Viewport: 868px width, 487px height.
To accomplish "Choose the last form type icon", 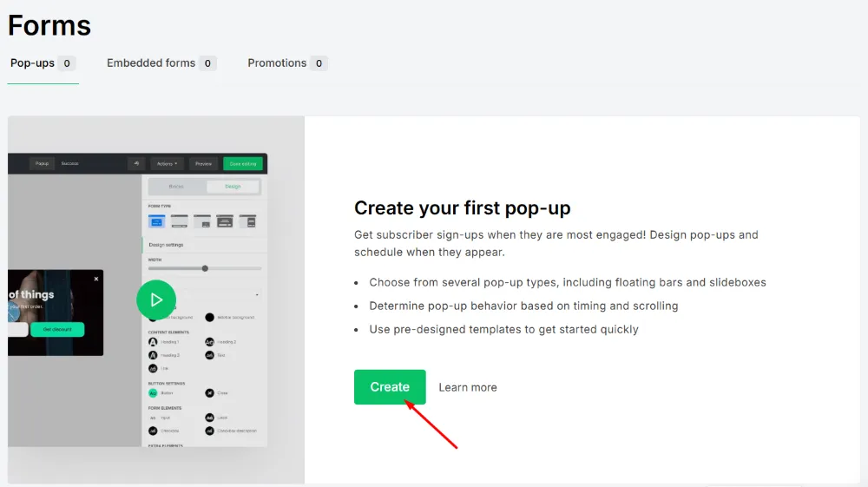I will pyautogui.click(x=247, y=221).
